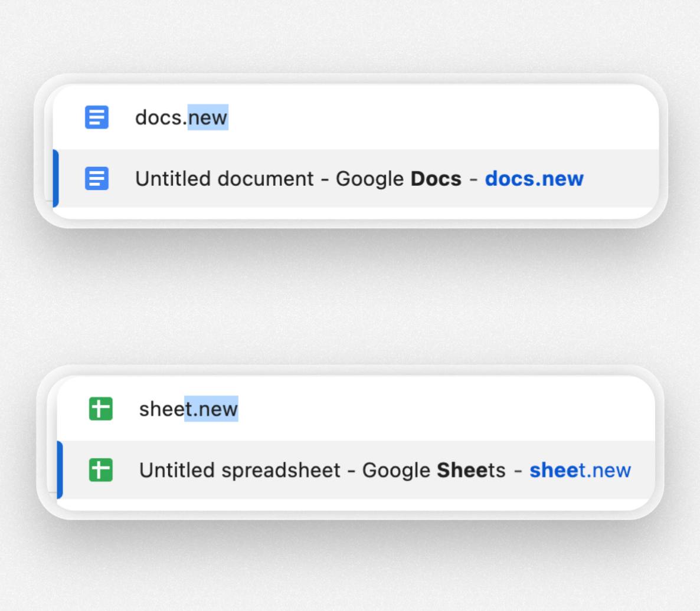
Task: Open the docs.new link in the suggestion
Action: pyautogui.click(x=534, y=179)
